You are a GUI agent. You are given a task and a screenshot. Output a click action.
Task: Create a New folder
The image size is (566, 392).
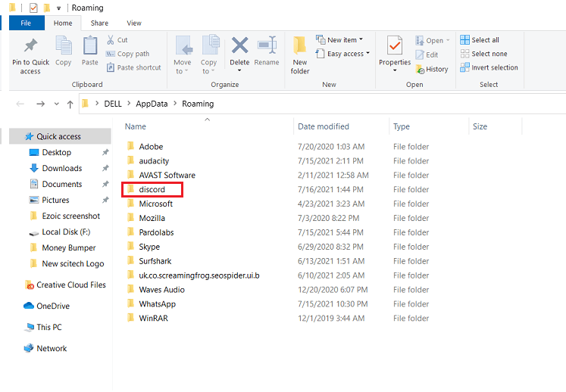coord(300,55)
